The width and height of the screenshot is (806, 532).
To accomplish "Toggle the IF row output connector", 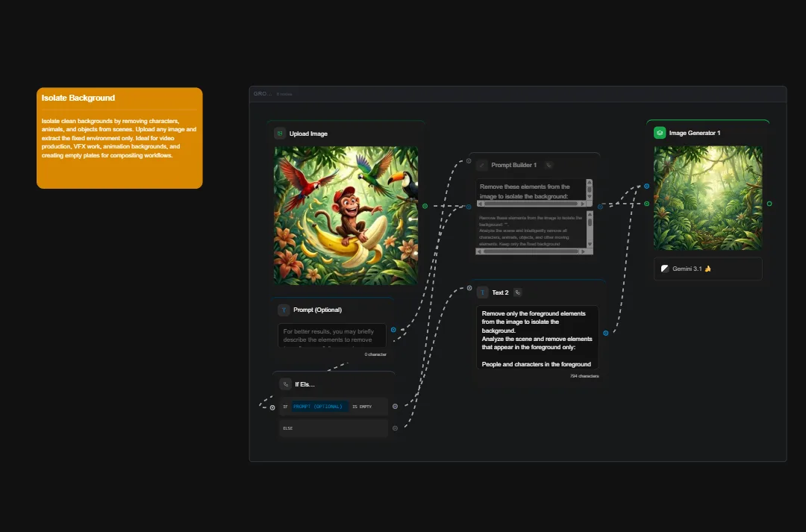I will click(x=395, y=406).
